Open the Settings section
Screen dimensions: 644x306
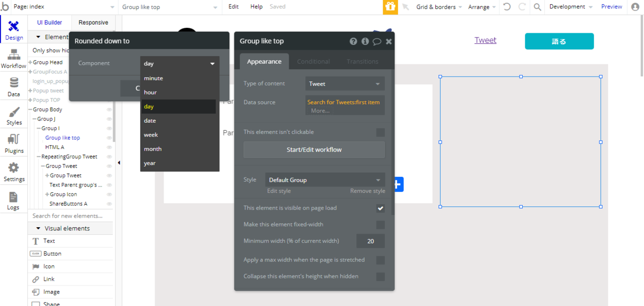coord(14,173)
